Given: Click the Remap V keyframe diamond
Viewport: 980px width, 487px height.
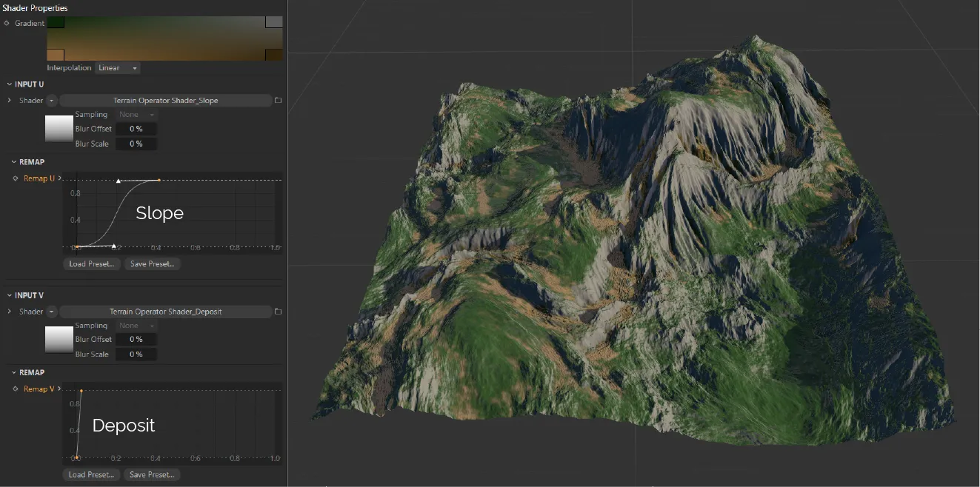Looking at the screenshot, I should point(16,389).
